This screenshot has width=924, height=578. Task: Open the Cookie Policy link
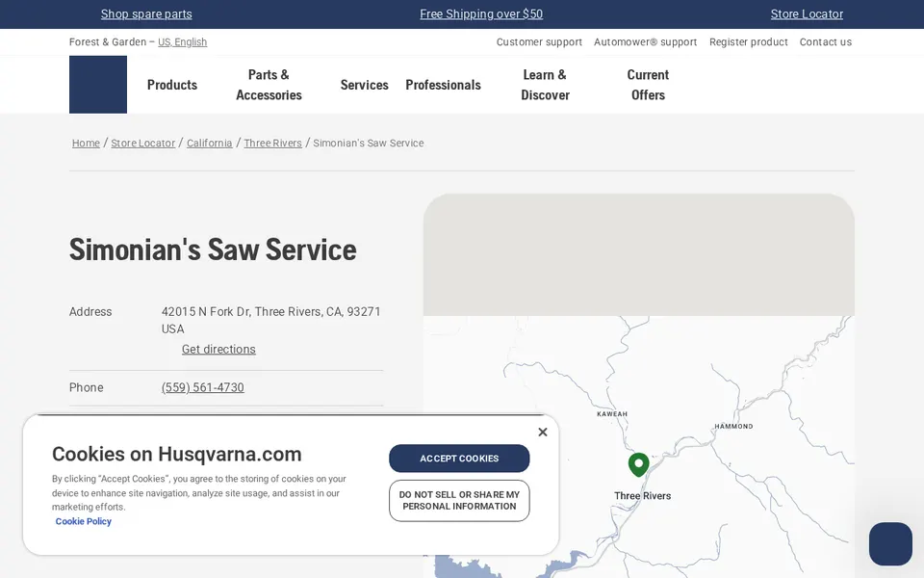(x=83, y=521)
